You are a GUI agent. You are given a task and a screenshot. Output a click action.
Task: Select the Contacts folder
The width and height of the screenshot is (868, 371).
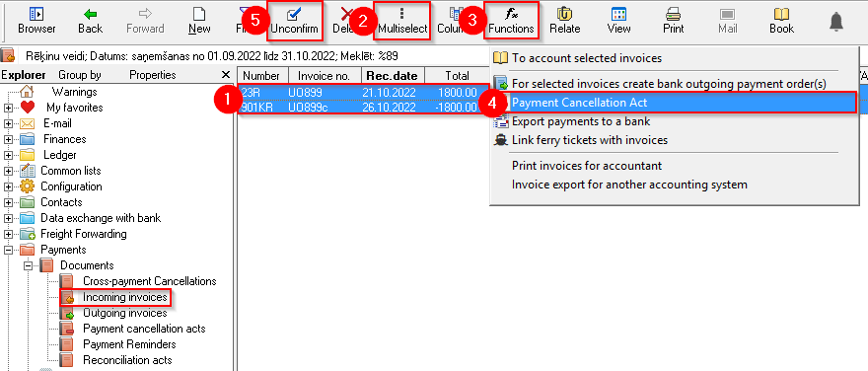coord(61,202)
